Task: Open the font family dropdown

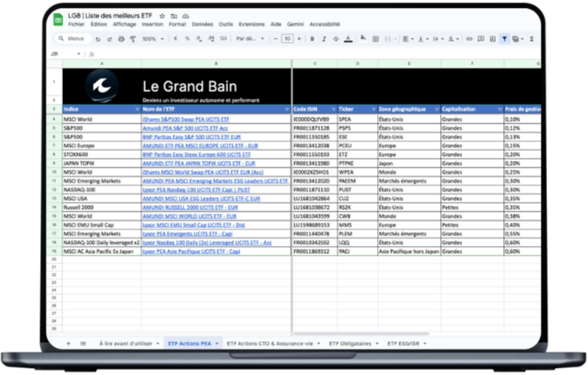Action: [x=250, y=39]
